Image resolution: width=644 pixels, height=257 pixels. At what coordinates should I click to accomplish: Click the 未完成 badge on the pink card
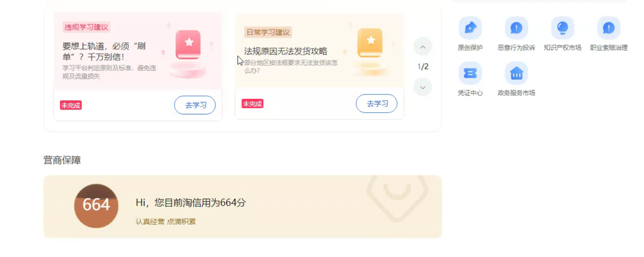[71, 105]
